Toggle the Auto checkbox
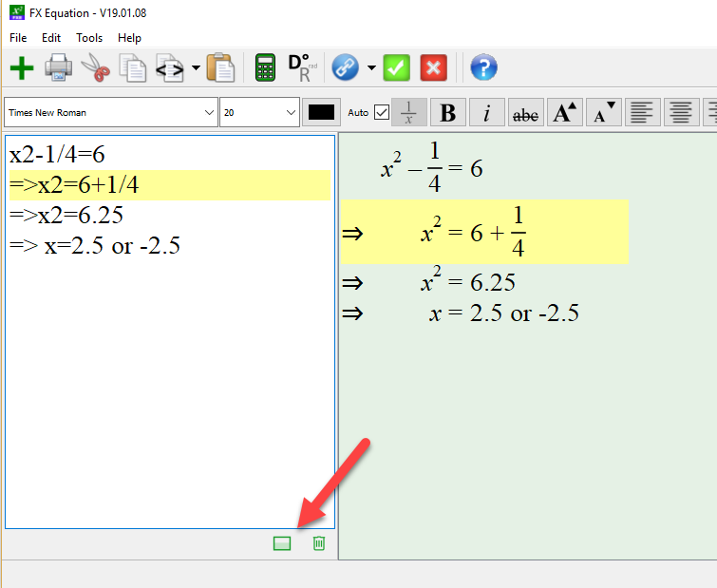Image resolution: width=717 pixels, height=588 pixels. coord(382,112)
